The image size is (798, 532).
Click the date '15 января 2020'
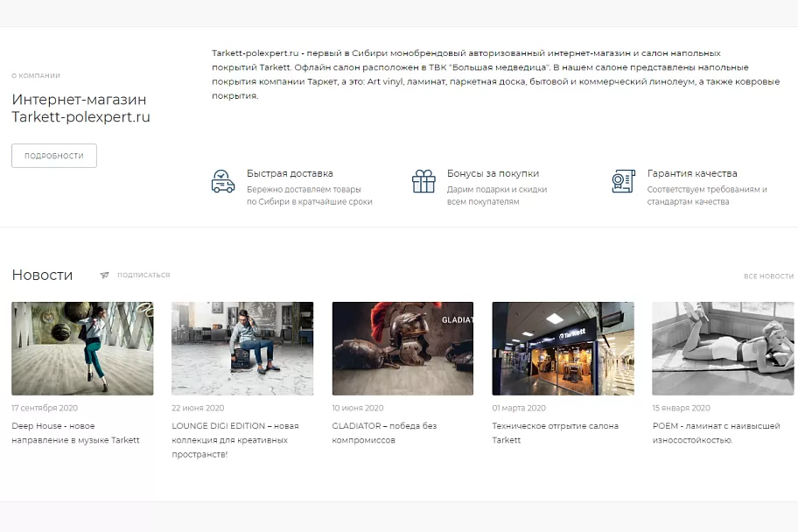(x=681, y=408)
